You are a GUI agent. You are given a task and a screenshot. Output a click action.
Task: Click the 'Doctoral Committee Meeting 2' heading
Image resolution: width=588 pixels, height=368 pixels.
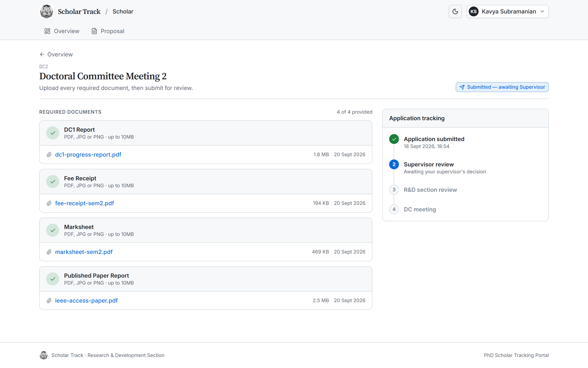pos(103,76)
